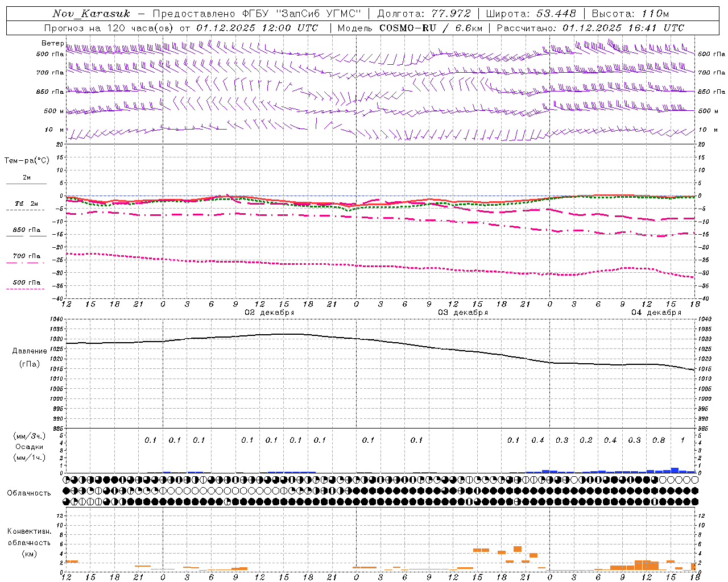The height and width of the screenshot is (582, 728).
Task: Click the 'Модель COSMO-RU / 6.6км' label
Action: (x=409, y=28)
